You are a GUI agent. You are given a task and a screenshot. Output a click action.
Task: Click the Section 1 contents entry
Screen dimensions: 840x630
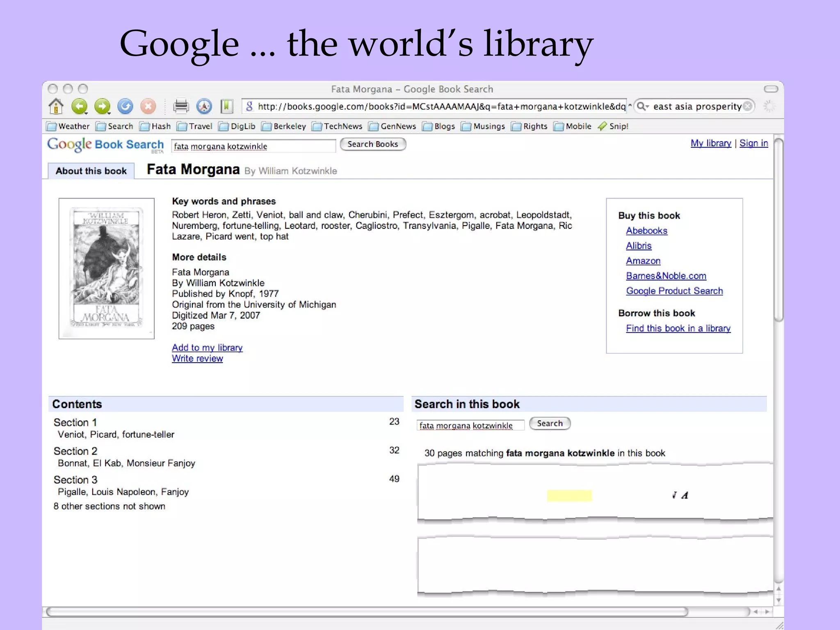pyautogui.click(x=75, y=422)
